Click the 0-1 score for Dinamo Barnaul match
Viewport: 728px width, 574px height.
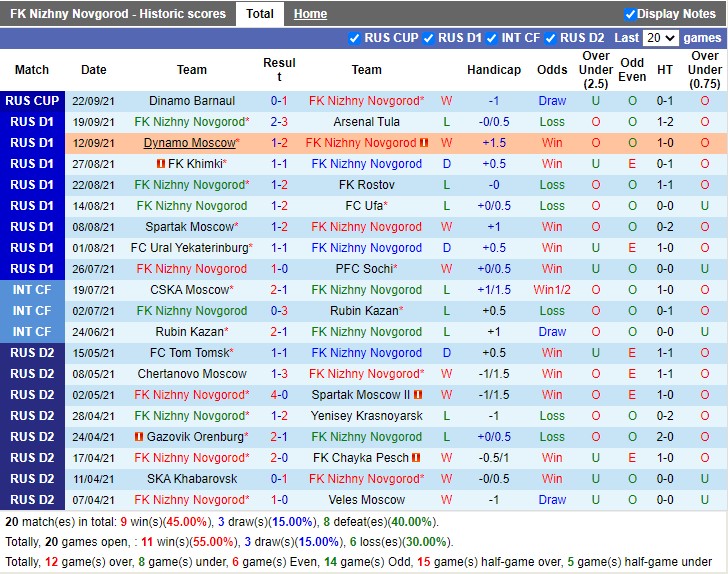[x=279, y=101]
